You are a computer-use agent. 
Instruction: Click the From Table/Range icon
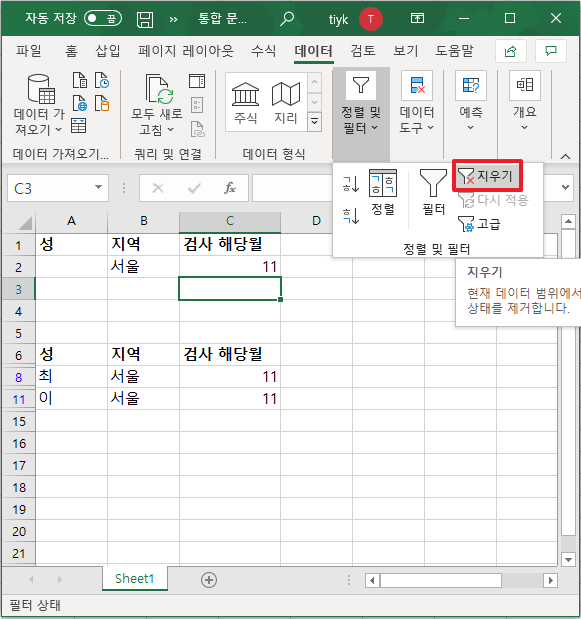tap(79, 126)
